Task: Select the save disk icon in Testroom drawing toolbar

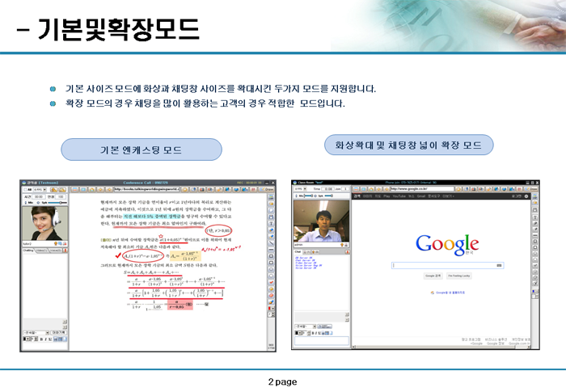Action: (271, 217)
